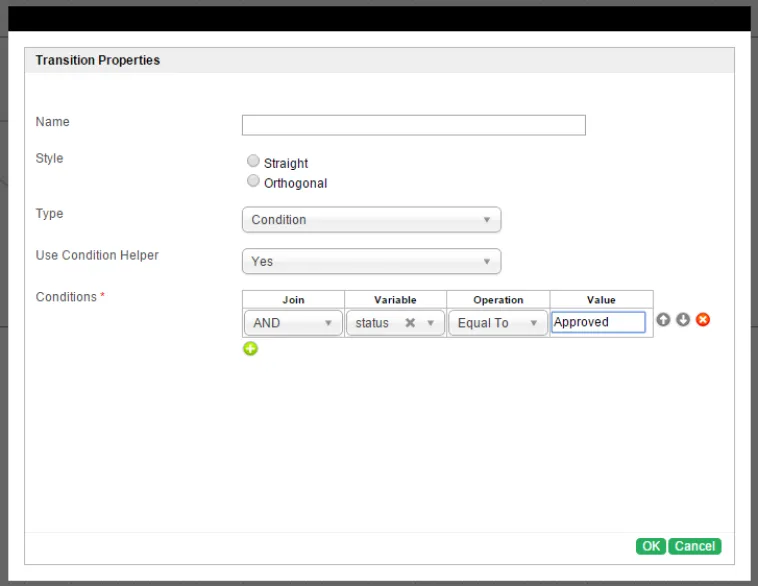Select the Orthogonal style option
This screenshot has width=758, height=586.
pyautogui.click(x=253, y=180)
